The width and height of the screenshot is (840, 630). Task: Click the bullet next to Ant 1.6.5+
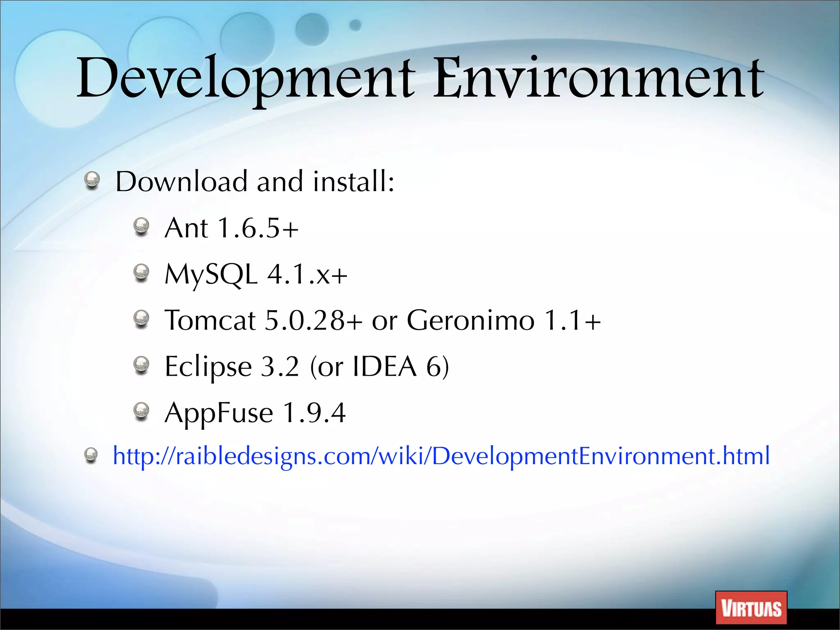pyautogui.click(x=142, y=226)
